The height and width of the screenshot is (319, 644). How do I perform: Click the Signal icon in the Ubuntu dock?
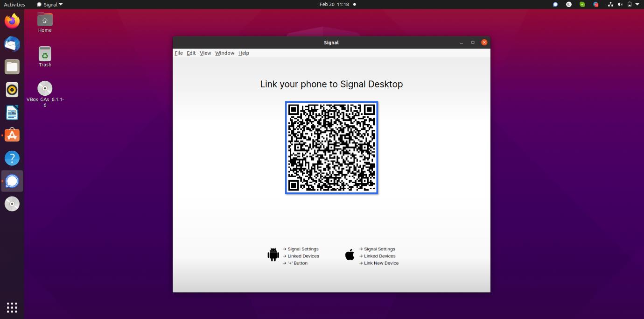12,181
